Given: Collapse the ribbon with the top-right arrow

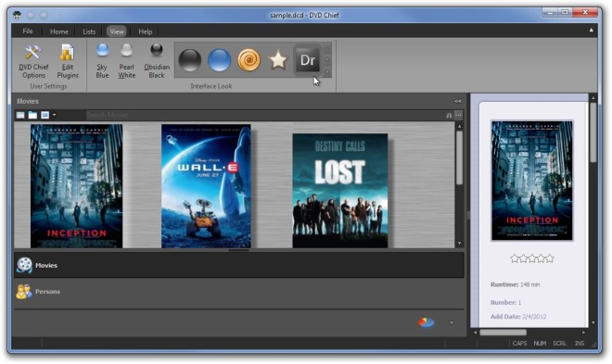Looking at the screenshot, I should pyautogui.click(x=591, y=30).
